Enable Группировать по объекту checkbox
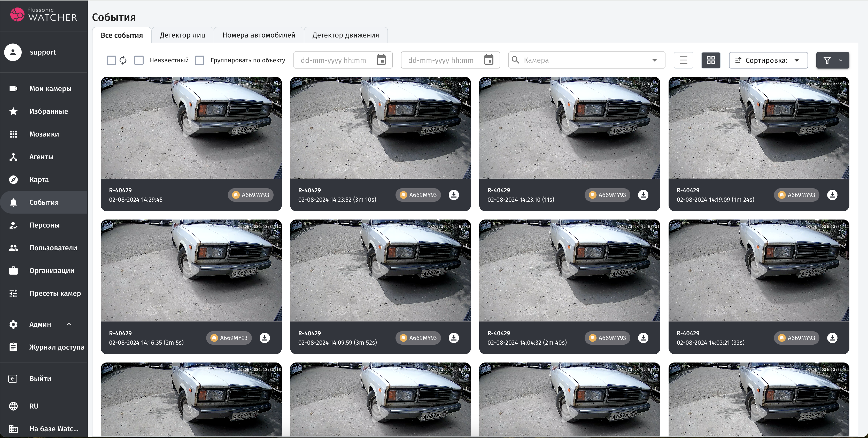 click(200, 60)
